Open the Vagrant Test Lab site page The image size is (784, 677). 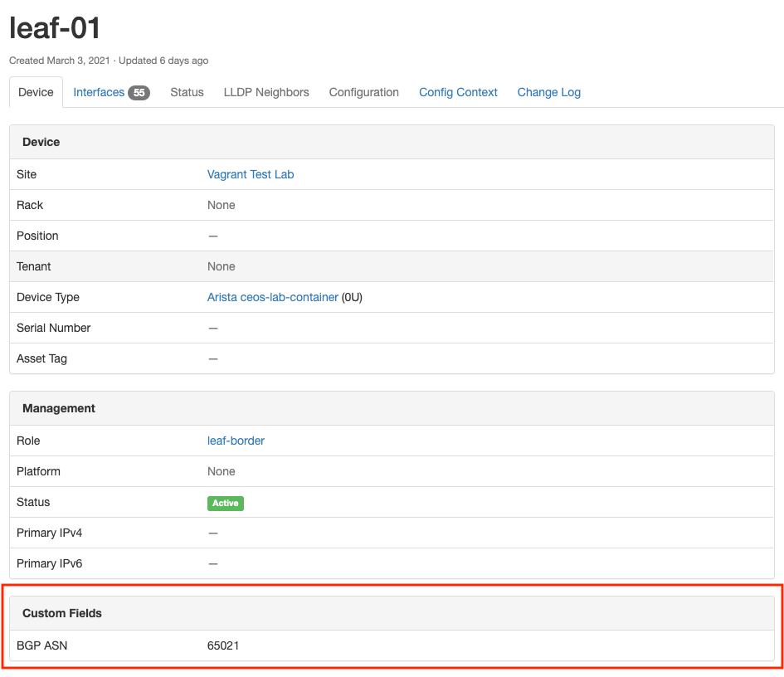[x=250, y=174]
